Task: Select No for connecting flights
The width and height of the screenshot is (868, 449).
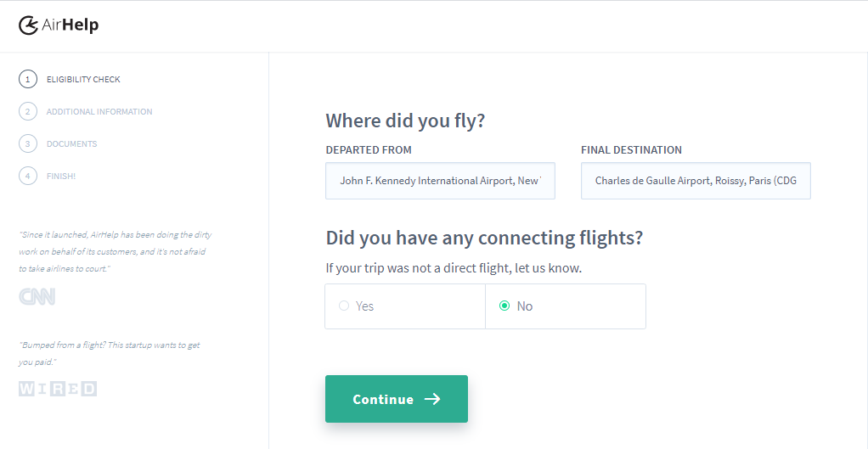Action: coord(504,306)
